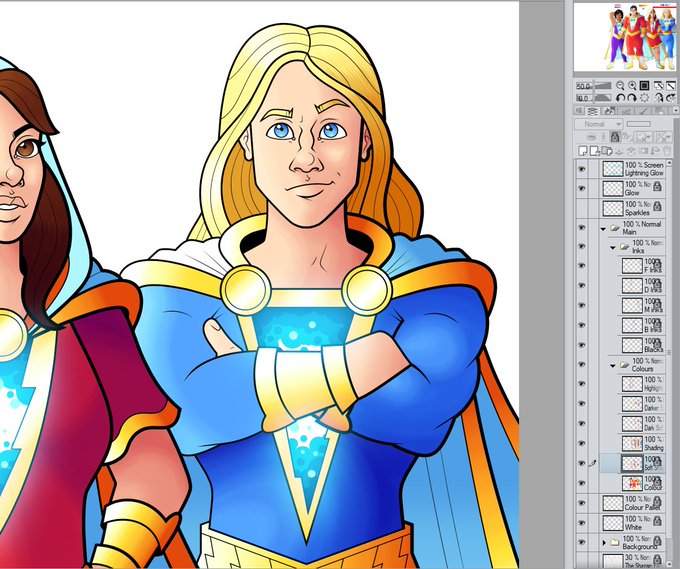
Task: Select the M Inks layer
Action: pos(642,305)
